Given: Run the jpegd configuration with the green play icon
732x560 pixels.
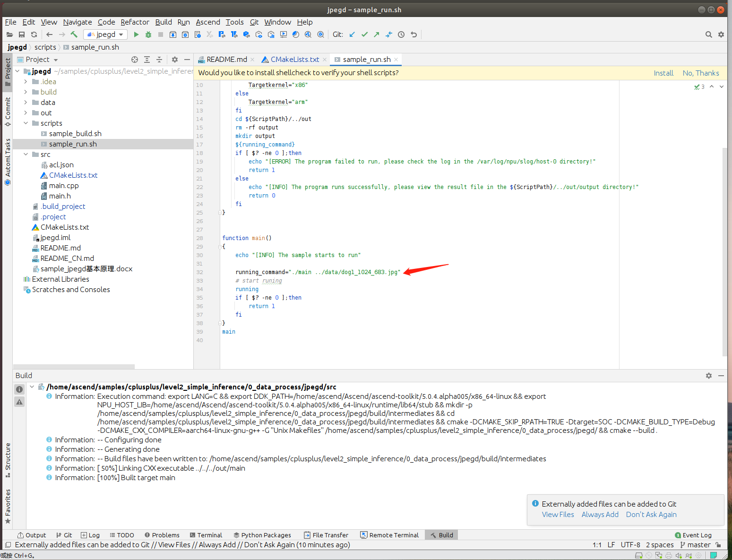Looking at the screenshot, I should coord(136,34).
